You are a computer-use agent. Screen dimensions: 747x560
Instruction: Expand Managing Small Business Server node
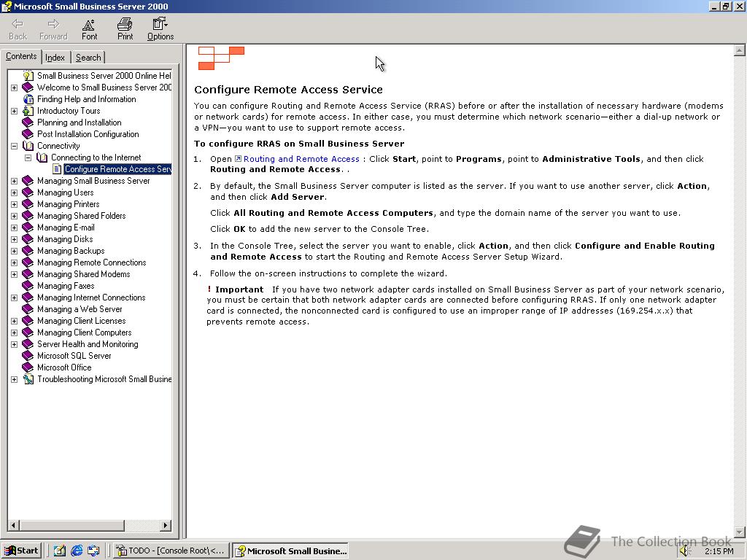click(15, 181)
